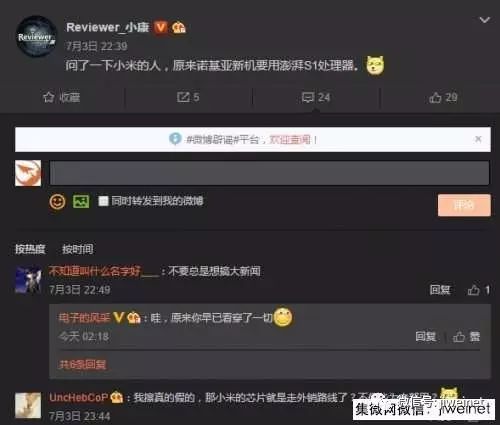Viewport: 500px width, 425px height.
Task: Check 同时转发到我的微博 checkbox
Action: 103,201
